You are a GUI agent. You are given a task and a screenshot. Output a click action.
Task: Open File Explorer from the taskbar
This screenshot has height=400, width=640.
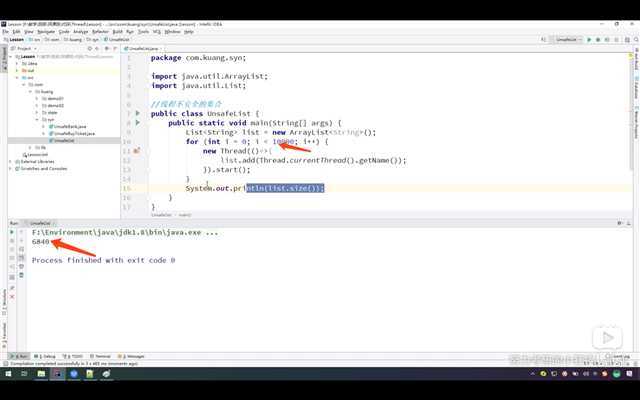point(41,373)
